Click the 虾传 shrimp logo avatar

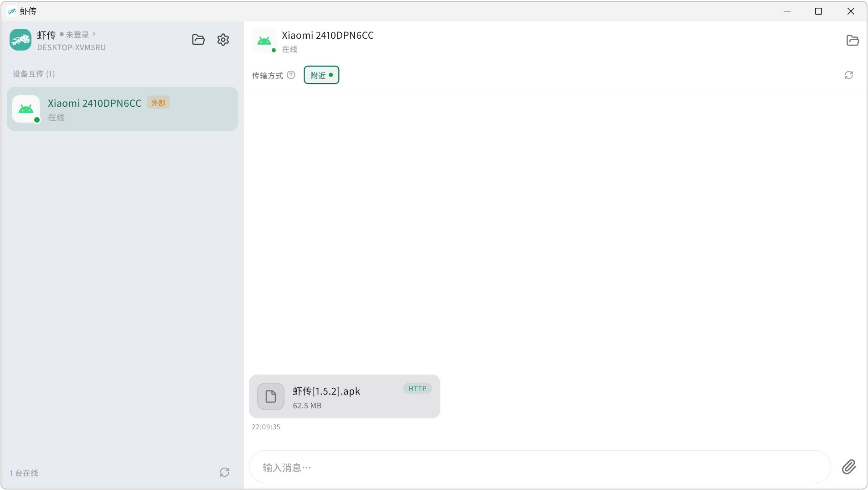21,40
